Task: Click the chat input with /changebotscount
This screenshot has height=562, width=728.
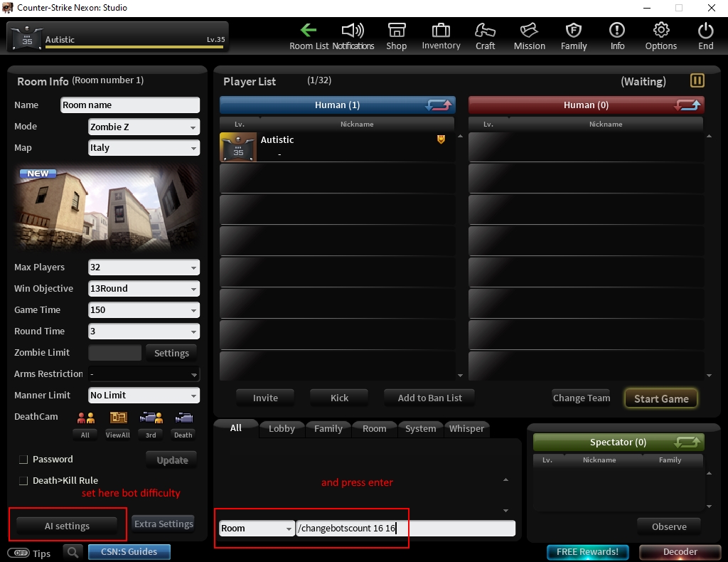Action: pos(406,529)
